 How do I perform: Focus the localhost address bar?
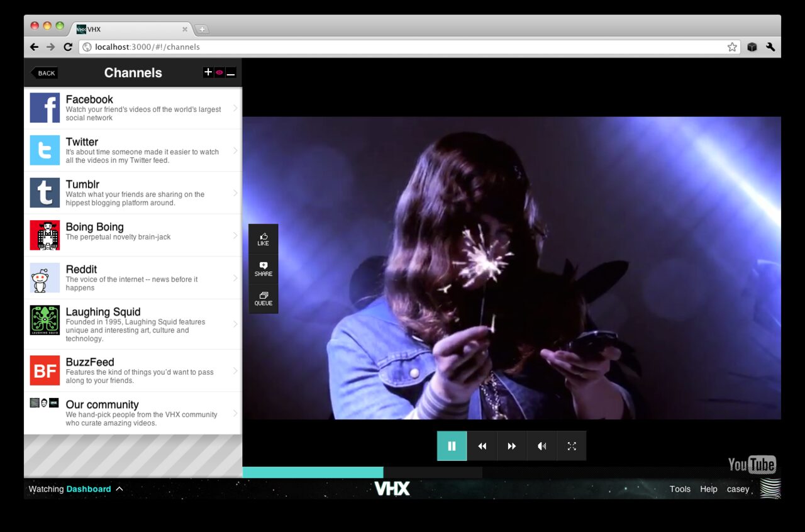click(x=409, y=47)
